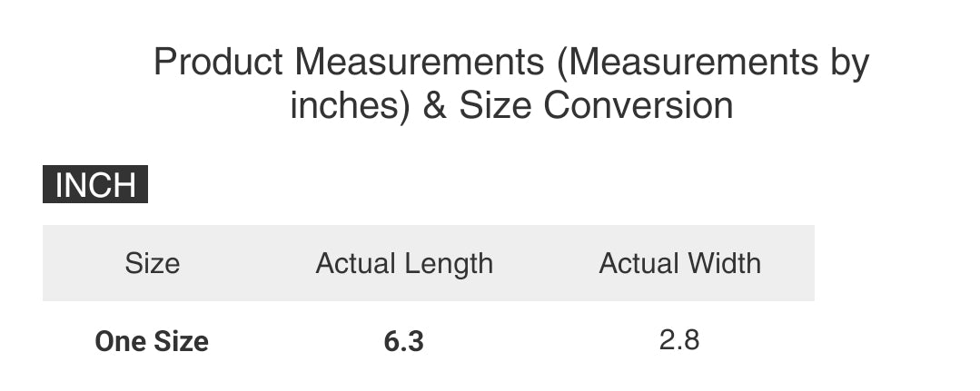Click the Actual Length column header
The image size is (980, 391).
coord(404,263)
